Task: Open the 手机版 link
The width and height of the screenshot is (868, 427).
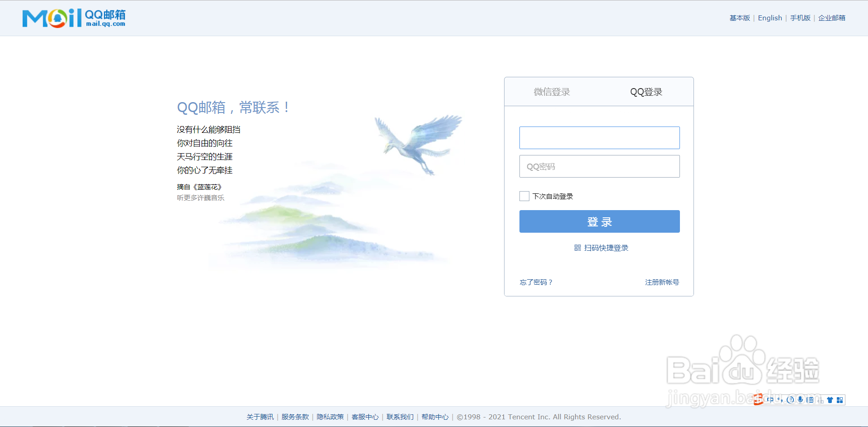Action: (x=800, y=18)
